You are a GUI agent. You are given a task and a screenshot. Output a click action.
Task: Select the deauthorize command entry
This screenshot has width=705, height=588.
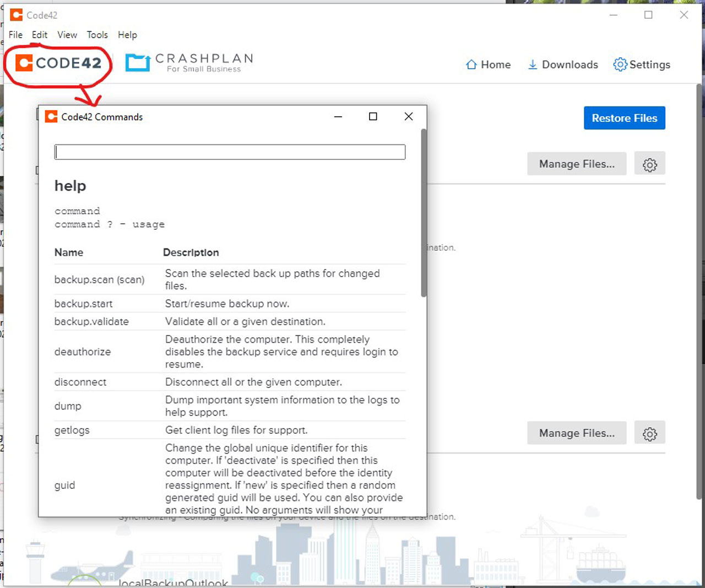click(x=82, y=352)
